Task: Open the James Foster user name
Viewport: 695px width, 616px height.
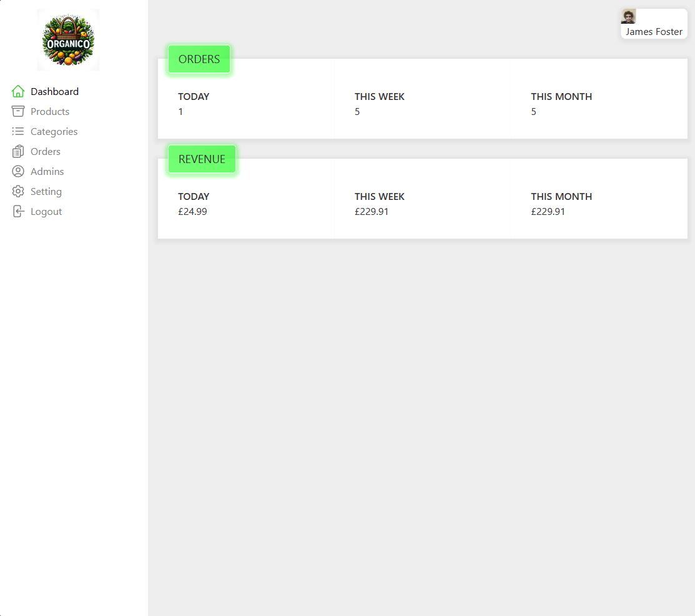Action: coord(654,32)
